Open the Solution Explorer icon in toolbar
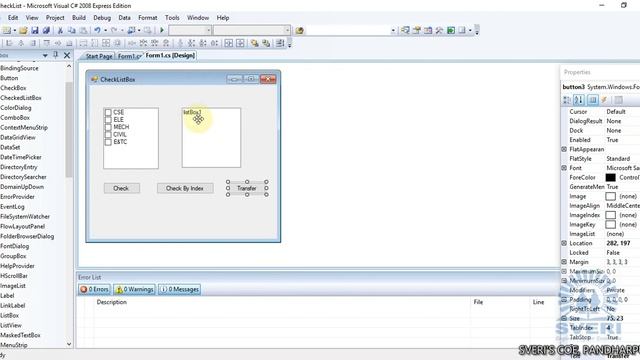The image size is (640, 360). pos(405,30)
